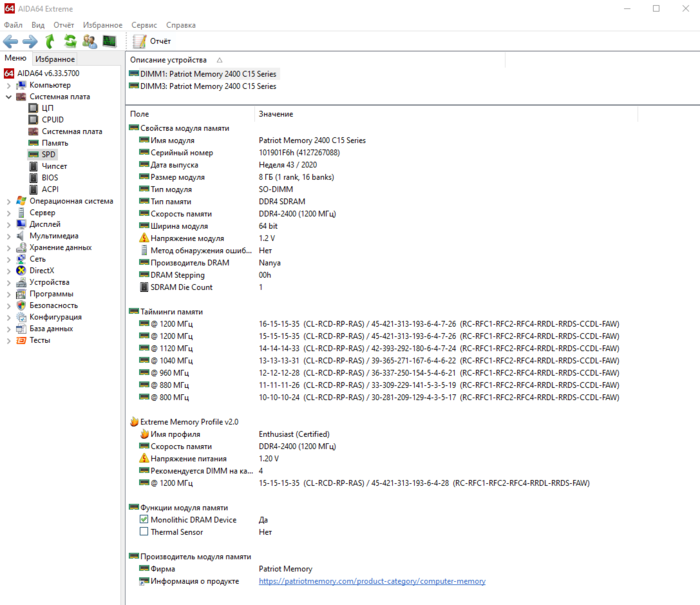Open the Сервис menu
This screenshot has height=605, width=700.
144,25
